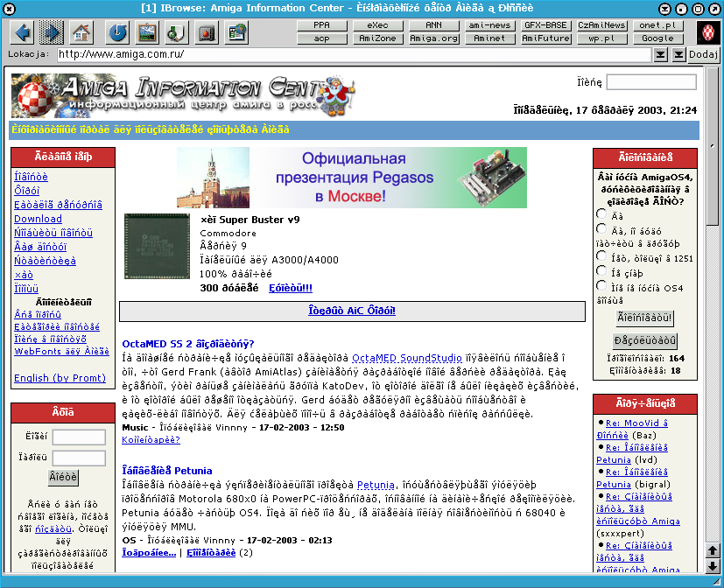
Task: Open the ANN fastlink
Action: (434, 25)
